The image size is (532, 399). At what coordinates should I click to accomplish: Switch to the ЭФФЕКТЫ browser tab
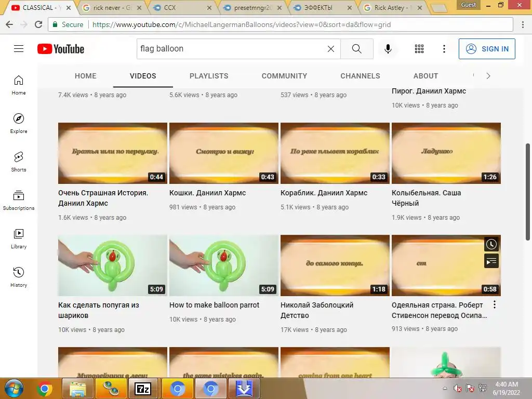tap(322, 7)
